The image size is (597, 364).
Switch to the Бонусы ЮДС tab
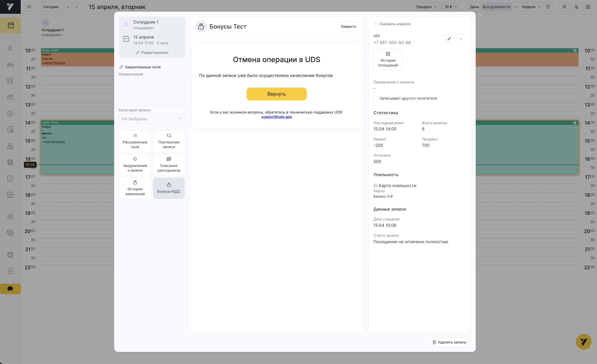[169, 188]
